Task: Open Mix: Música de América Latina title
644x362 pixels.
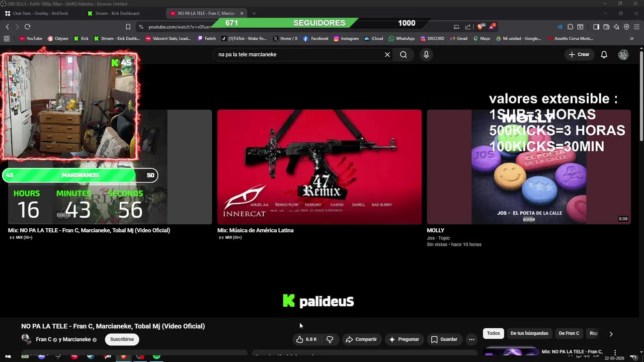Action: [256, 230]
